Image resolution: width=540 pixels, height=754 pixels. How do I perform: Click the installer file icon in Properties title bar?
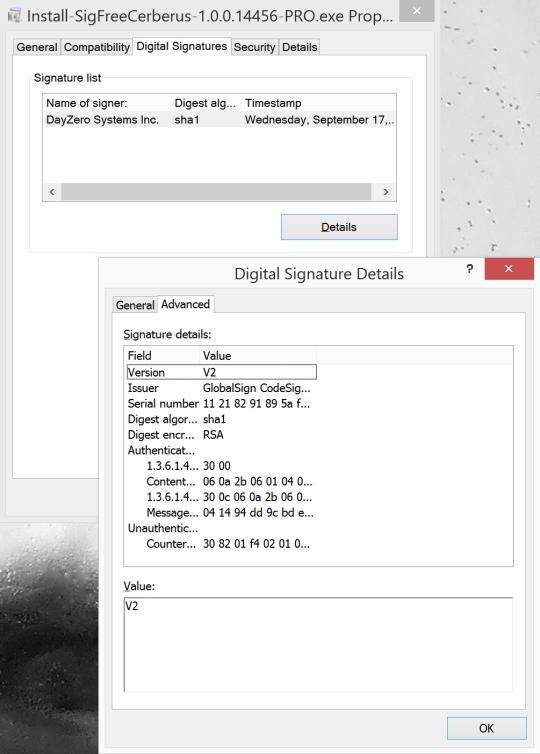14,16
